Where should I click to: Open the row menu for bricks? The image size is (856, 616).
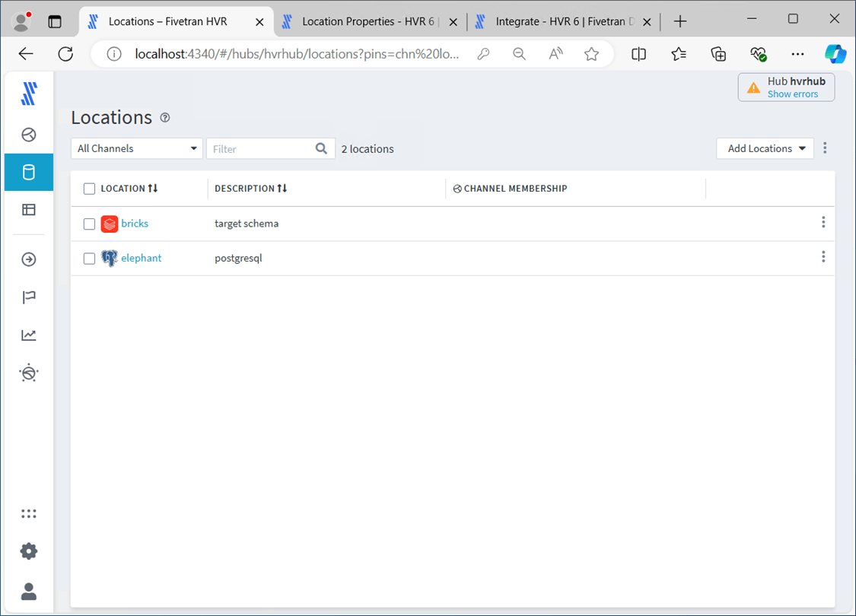click(x=823, y=222)
